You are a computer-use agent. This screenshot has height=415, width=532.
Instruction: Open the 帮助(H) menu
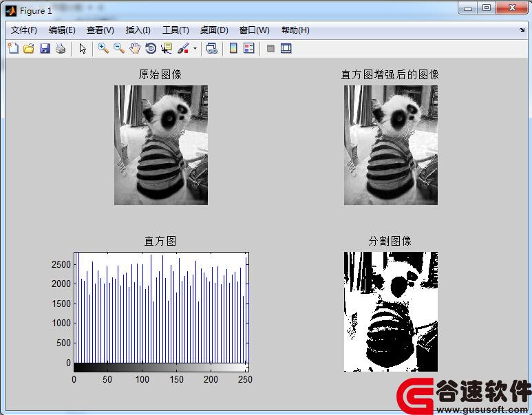295,30
